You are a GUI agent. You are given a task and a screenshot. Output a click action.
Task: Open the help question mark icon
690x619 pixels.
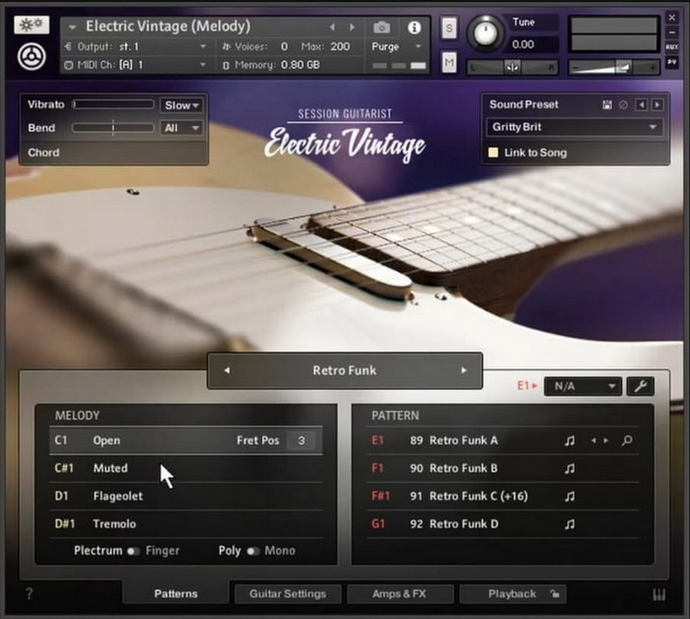pyautogui.click(x=29, y=594)
